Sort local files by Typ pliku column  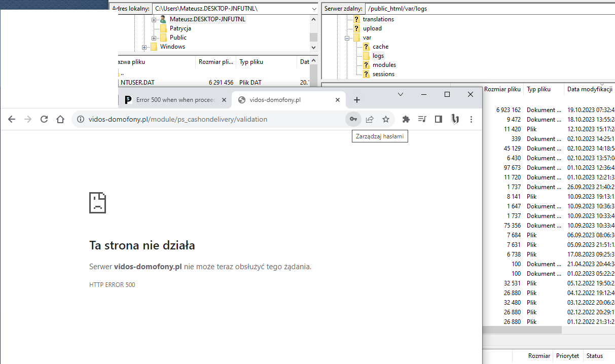(266, 62)
